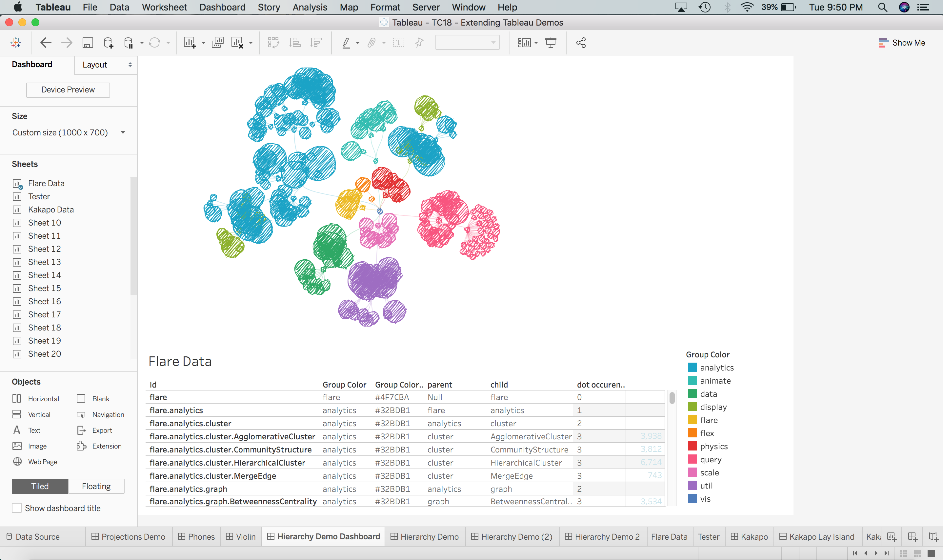Select the Tiled layout mode
This screenshot has height=560, width=943.
(40, 486)
